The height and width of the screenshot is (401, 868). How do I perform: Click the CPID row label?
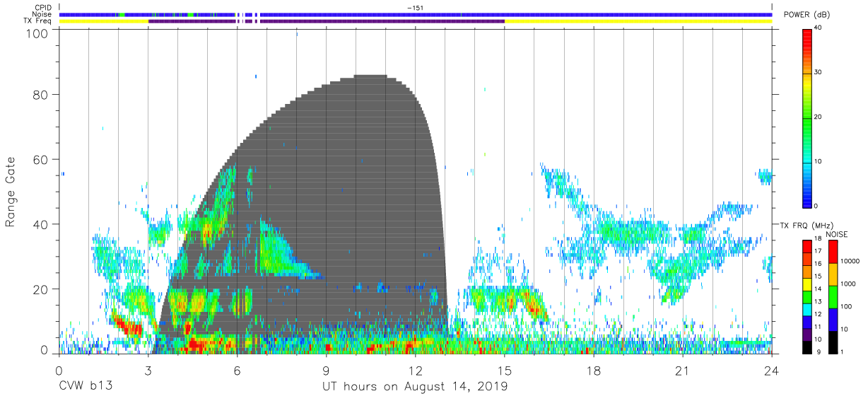click(45, 7)
